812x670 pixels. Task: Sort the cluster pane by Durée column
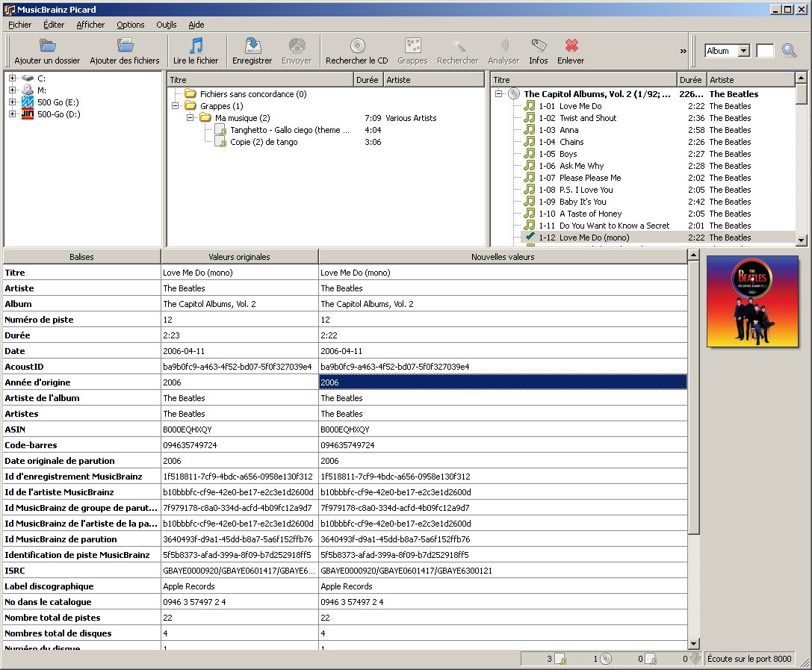(x=368, y=80)
